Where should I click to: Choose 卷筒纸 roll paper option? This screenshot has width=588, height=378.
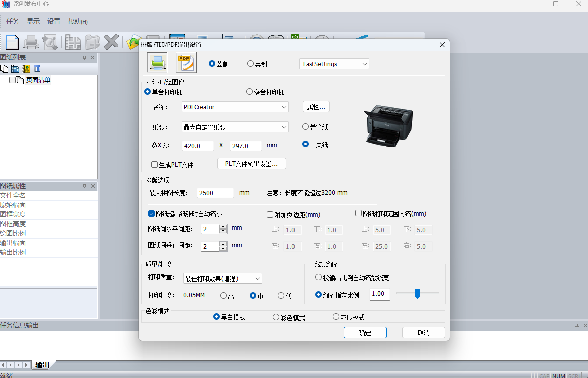point(305,127)
